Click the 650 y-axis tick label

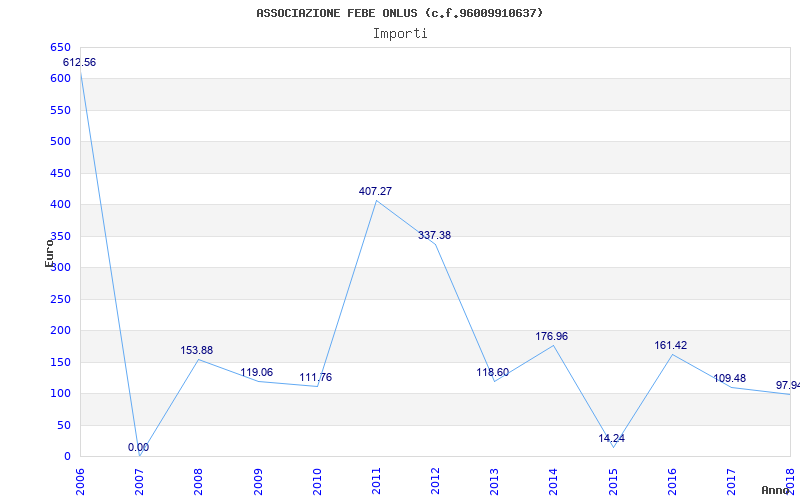click(61, 47)
